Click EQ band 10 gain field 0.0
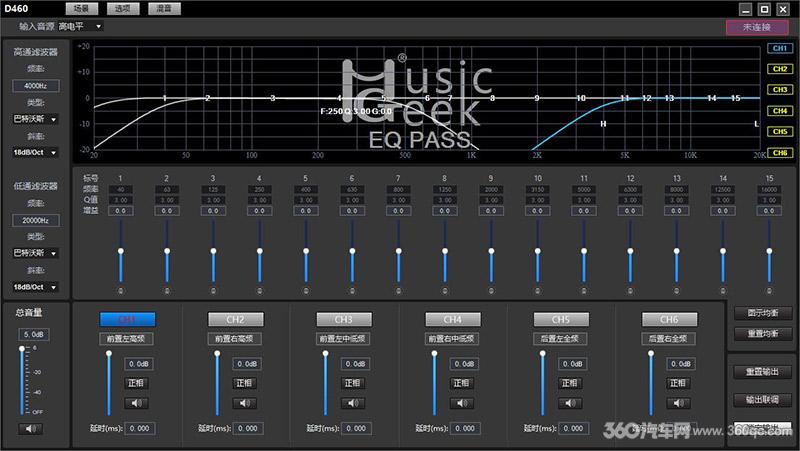This screenshot has width=800, height=451. pyautogui.click(x=538, y=211)
